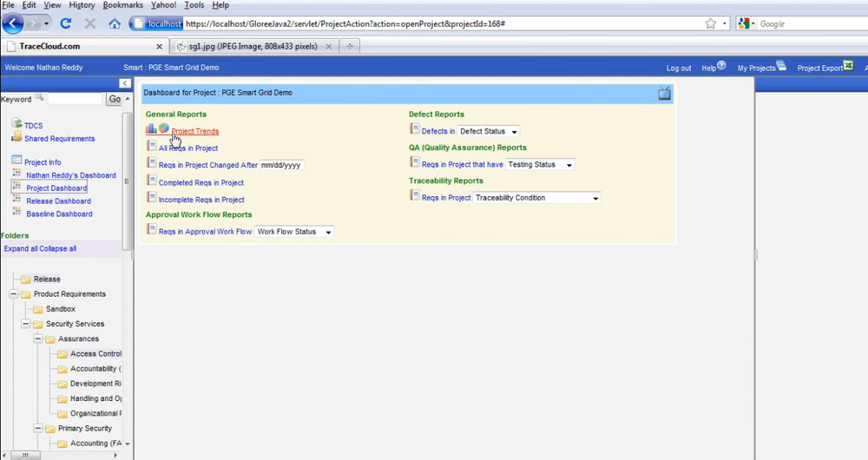Click the mm/dd/yyyy date field
868x460 pixels.
pos(282,165)
